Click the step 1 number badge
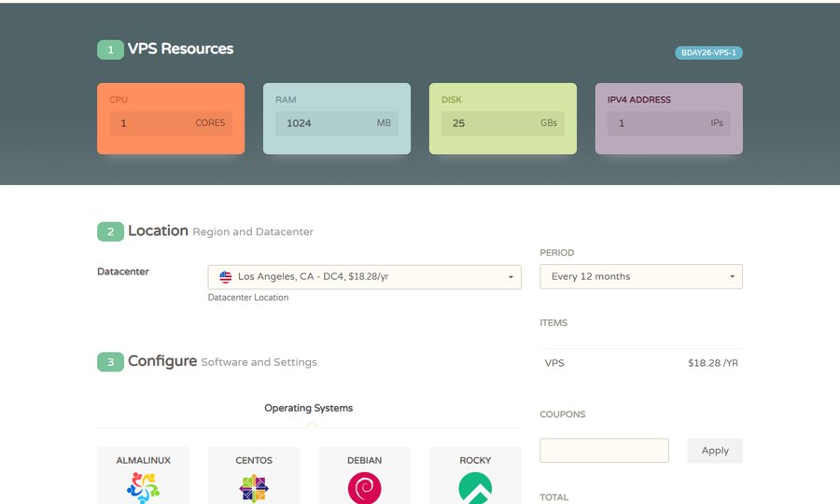The height and width of the screenshot is (504, 840). pyautogui.click(x=110, y=49)
